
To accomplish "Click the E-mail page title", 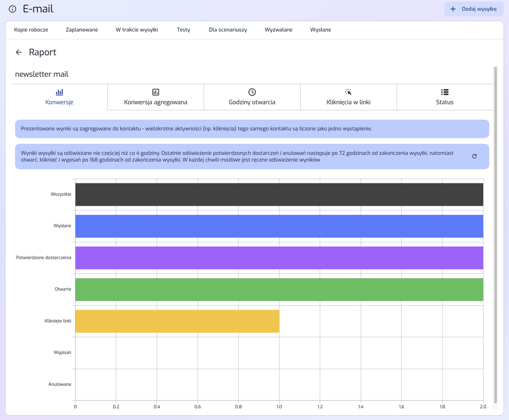I will point(38,9).
